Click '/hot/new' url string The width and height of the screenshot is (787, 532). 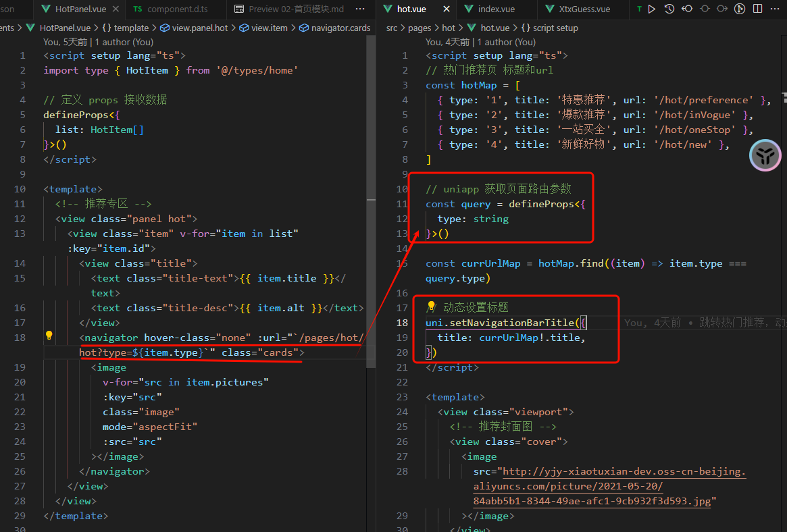pyautogui.click(x=682, y=144)
